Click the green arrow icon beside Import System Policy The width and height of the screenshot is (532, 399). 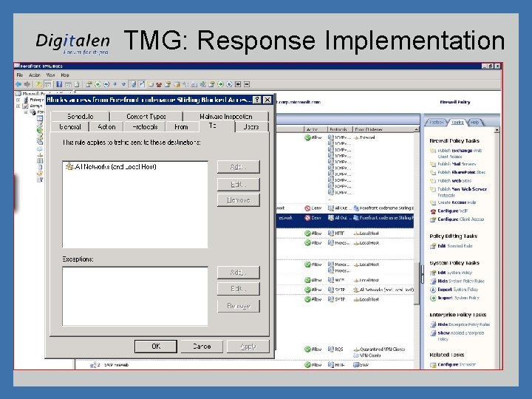(x=433, y=299)
